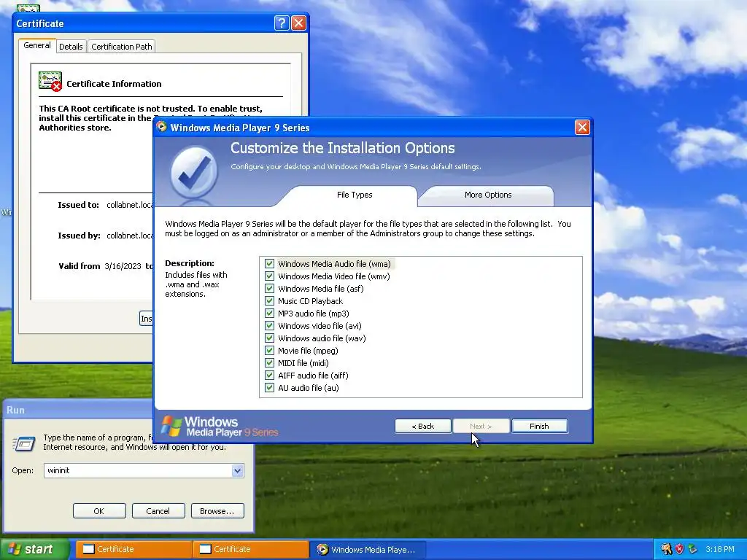The image size is (747, 560).
Task: Uncheck Windows Media Video file (wmv) checkbox
Action: pos(270,276)
